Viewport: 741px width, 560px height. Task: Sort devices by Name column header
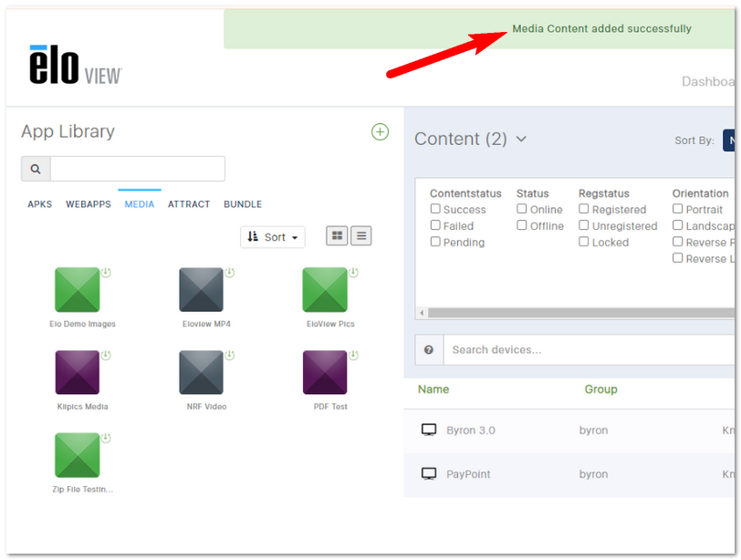433,389
